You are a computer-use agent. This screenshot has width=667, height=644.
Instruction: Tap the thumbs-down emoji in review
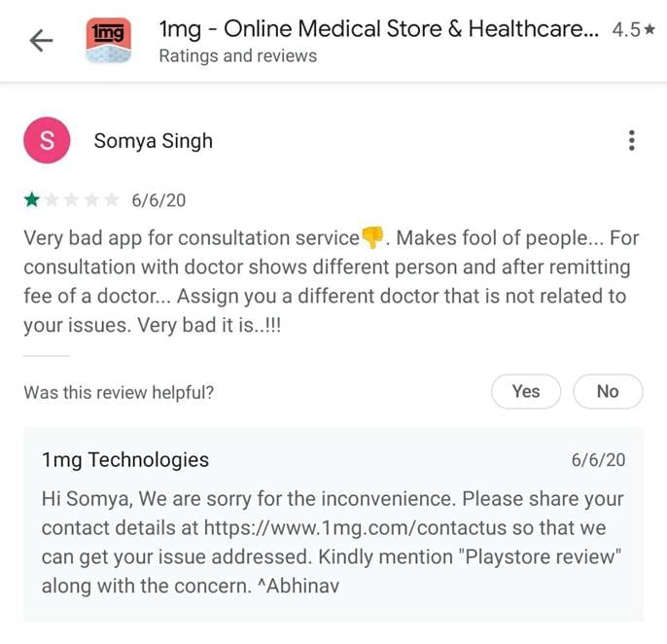pyautogui.click(x=372, y=237)
